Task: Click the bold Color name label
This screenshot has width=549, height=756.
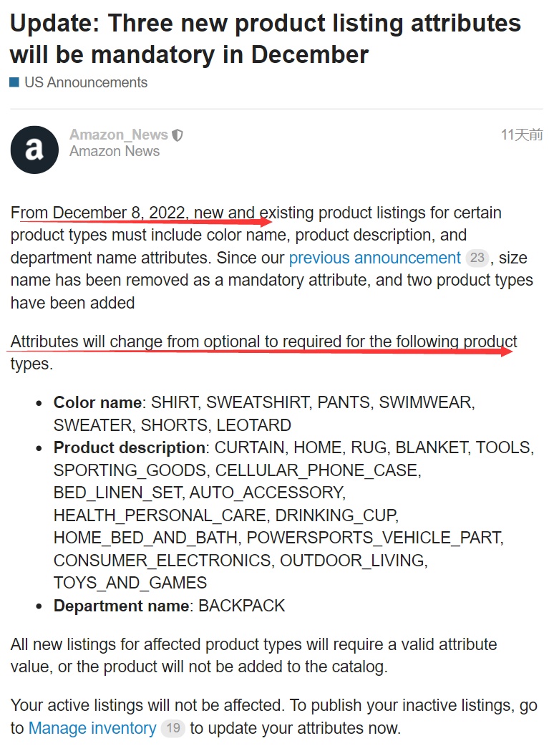Action: click(97, 402)
